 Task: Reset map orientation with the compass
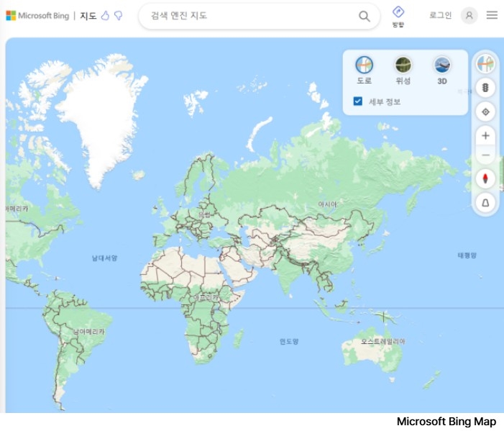pos(486,178)
